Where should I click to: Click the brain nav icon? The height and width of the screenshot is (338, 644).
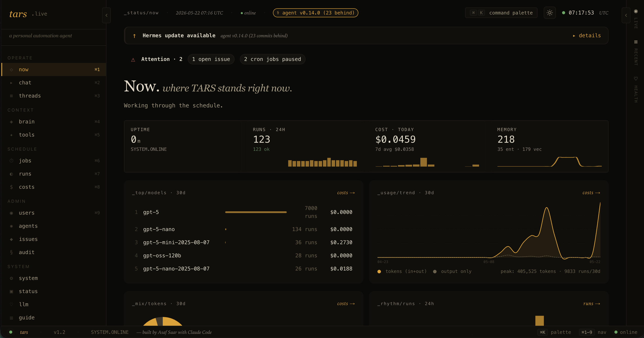(11, 122)
